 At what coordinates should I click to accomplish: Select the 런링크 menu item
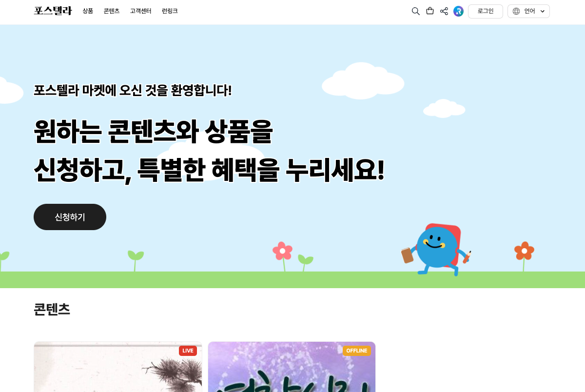[x=170, y=11]
